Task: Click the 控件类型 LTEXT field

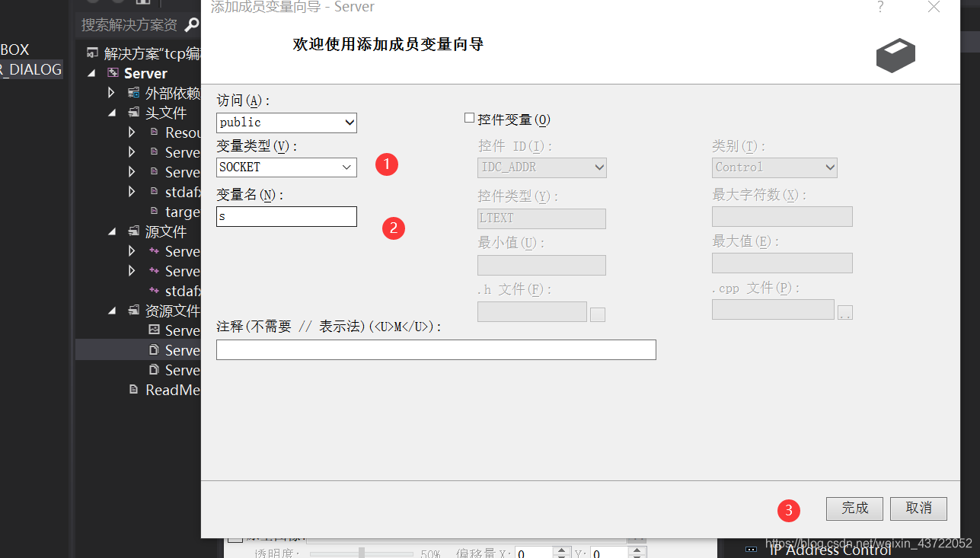Action: pyautogui.click(x=541, y=218)
